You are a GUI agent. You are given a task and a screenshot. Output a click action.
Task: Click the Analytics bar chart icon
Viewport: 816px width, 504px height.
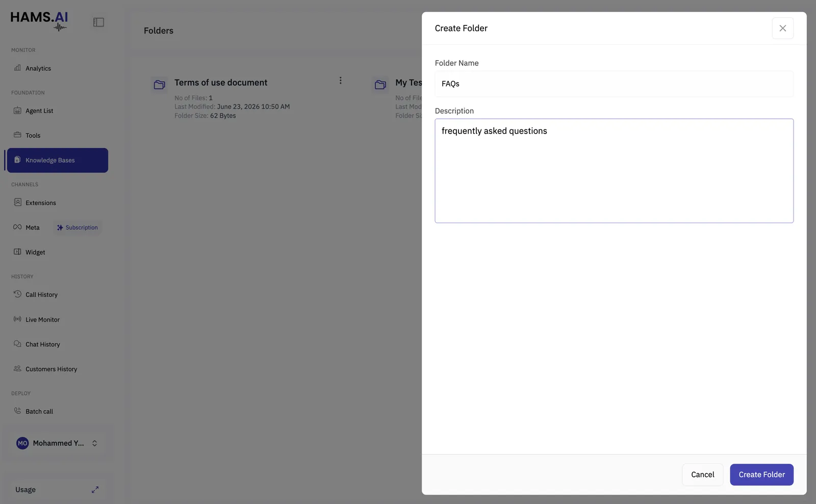click(x=17, y=68)
